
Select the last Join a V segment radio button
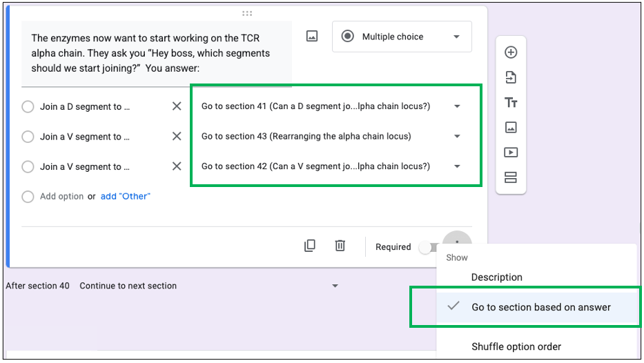[28, 166]
